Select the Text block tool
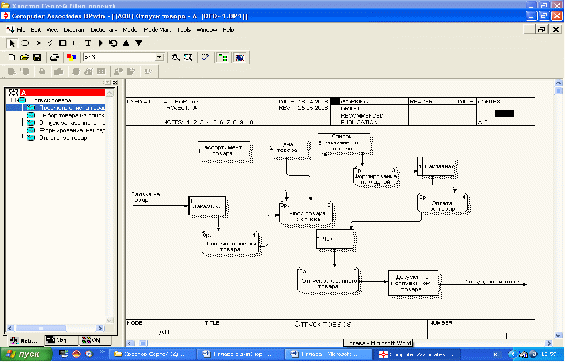Viewport: 565px width, 362px height. pyautogui.click(x=88, y=43)
